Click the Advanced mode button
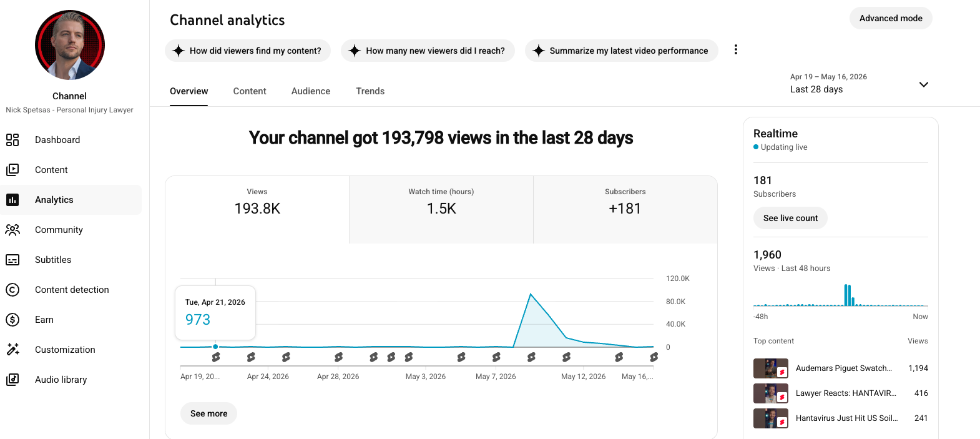This screenshot has width=980, height=439. [891, 18]
